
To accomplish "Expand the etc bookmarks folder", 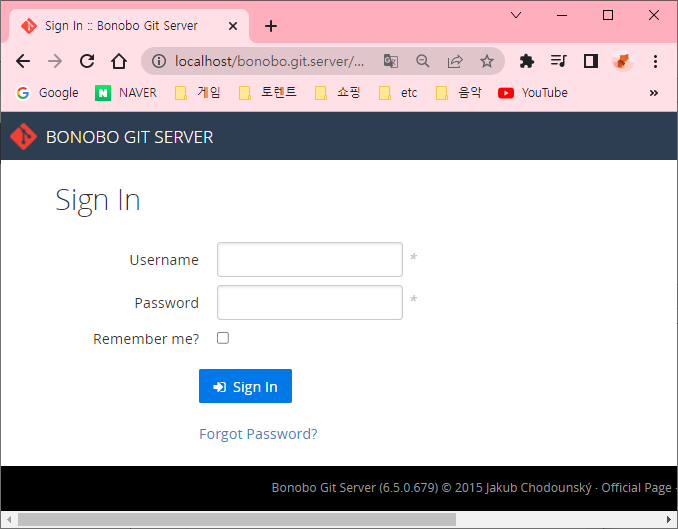I will click(398, 93).
